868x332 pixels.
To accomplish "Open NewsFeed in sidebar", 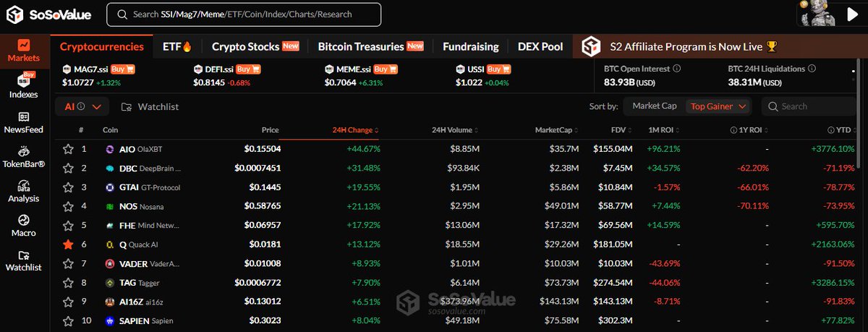I will tap(25, 122).
